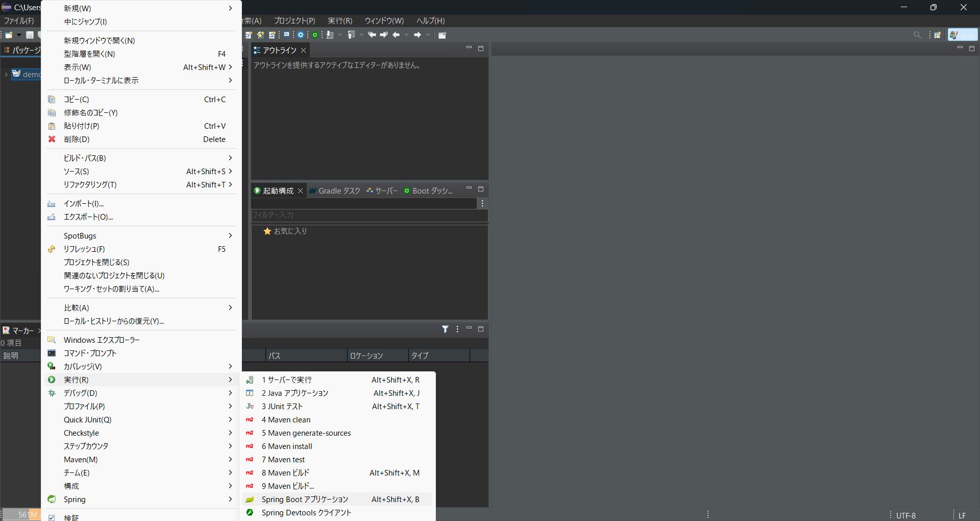Choose 6 Maven install from submenu
Image resolution: width=980 pixels, height=521 pixels.
pos(337,446)
